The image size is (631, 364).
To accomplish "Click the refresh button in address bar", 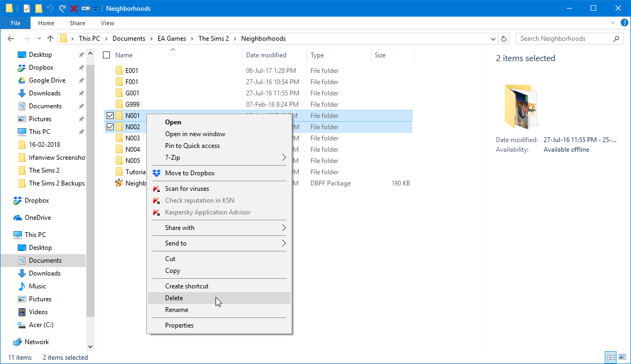I will point(503,39).
